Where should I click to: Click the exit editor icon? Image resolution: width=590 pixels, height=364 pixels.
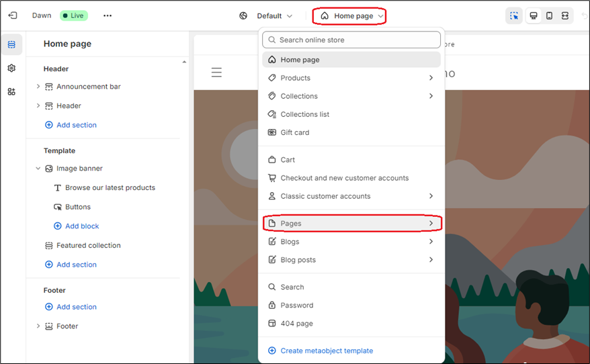point(12,15)
